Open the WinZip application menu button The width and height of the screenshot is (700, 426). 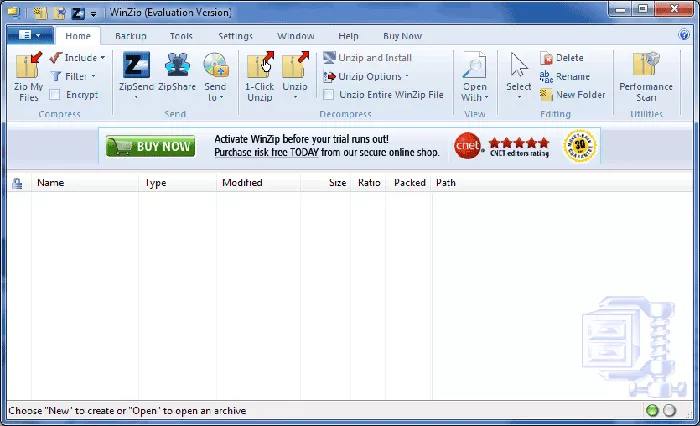[30, 35]
